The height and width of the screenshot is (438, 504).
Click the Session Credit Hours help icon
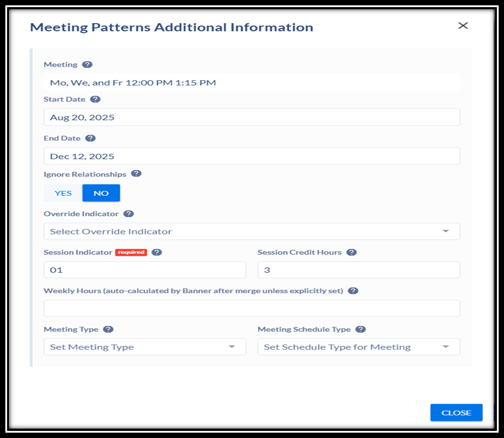tap(352, 252)
